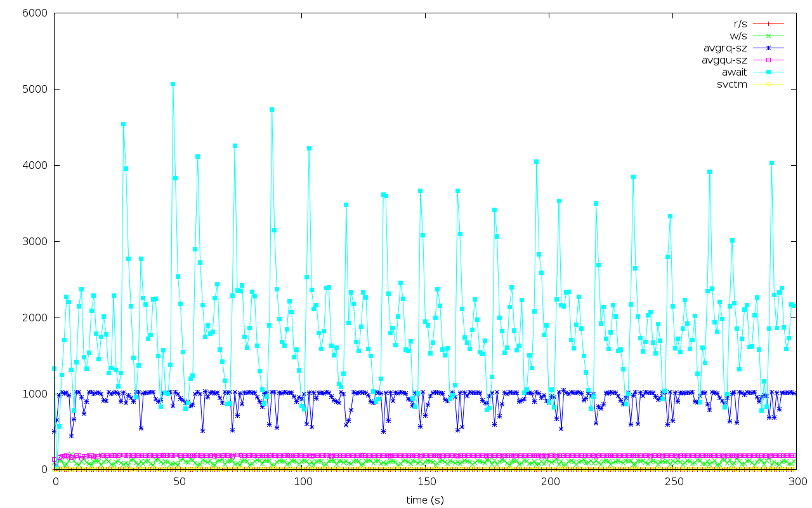
Task: Click the 150 x-axis label
Action: [x=426, y=482]
